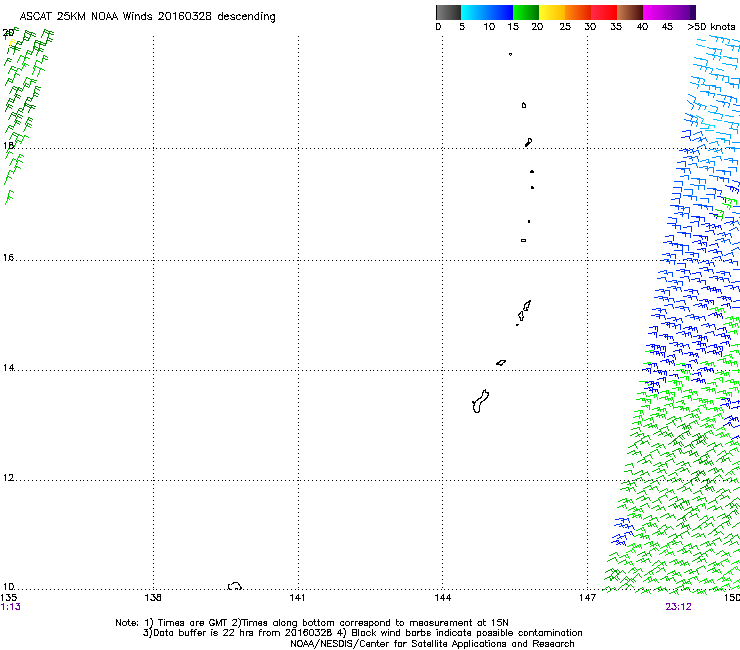
Task: Click the "Times are GMT" note line
Action: 312,623
